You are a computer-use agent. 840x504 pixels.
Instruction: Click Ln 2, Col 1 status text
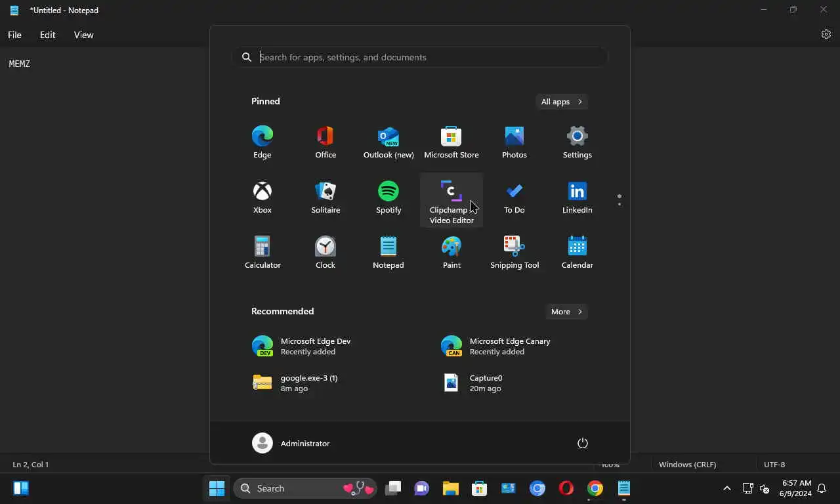pyautogui.click(x=31, y=465)
